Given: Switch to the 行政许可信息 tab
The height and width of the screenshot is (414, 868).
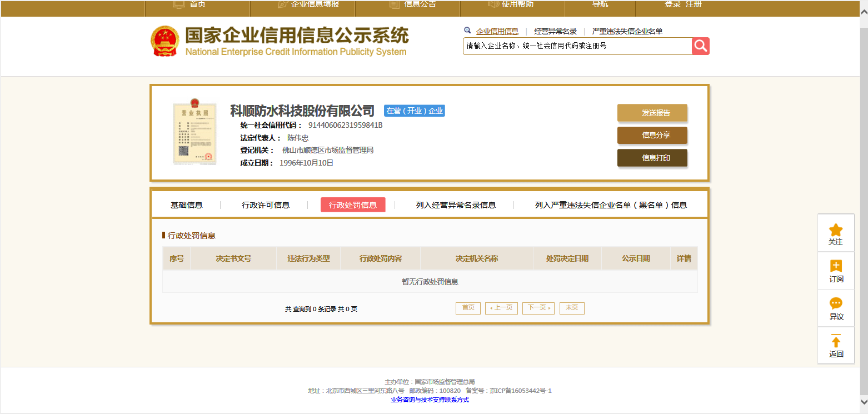Looking at the screenshot, I should coord(266,205).
